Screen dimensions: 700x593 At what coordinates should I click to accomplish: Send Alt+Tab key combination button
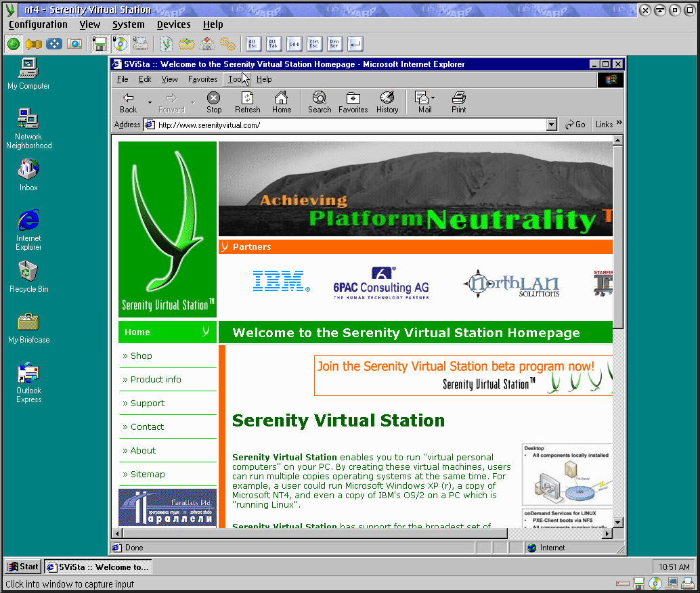[274, 44]
